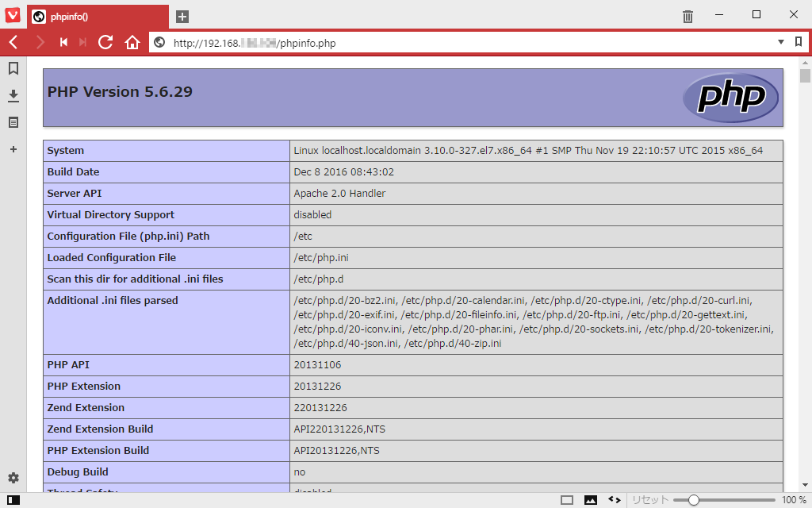This screenshot has height=508, width=812.
Task: Open page actions code icon
Action: 615,500
